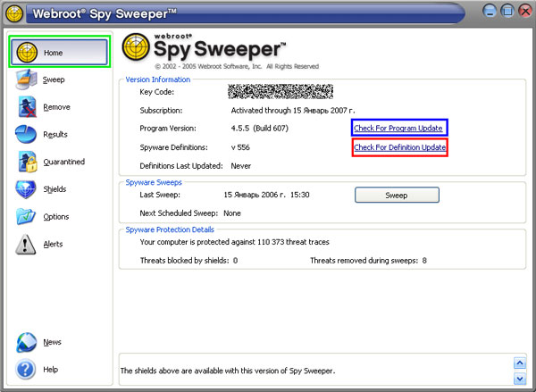Screen dimensions: 536x392
Task: Click the 'Program Version:' label
Action: [168, 129]
